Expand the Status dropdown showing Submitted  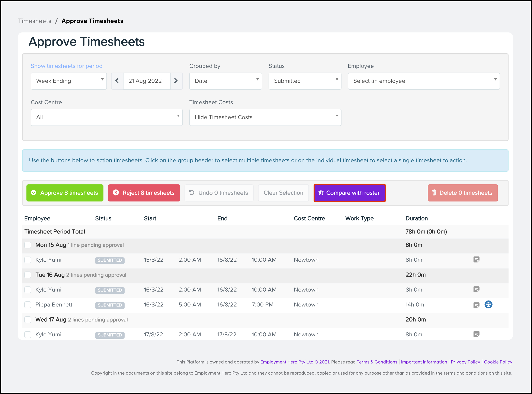pyautogui.click(x=305, y=81)
